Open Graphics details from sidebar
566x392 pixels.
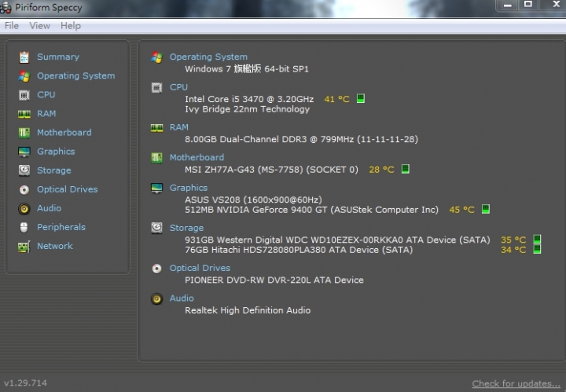[x=56, y=152]
